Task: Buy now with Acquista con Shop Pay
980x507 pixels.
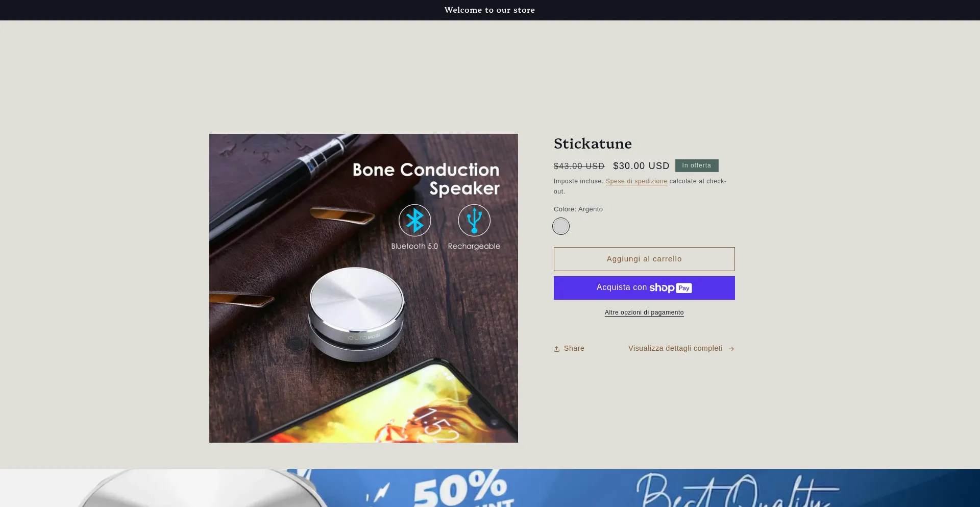Action: click(x=644, y=288)
